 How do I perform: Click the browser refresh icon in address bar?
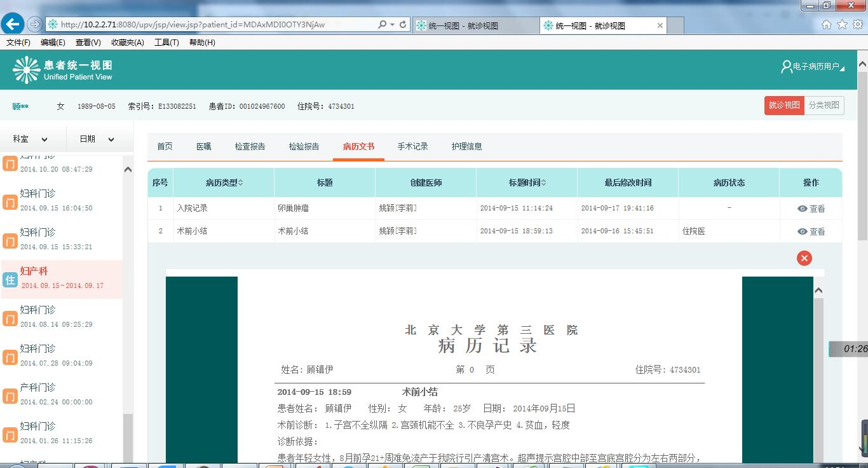pos(403,24)
